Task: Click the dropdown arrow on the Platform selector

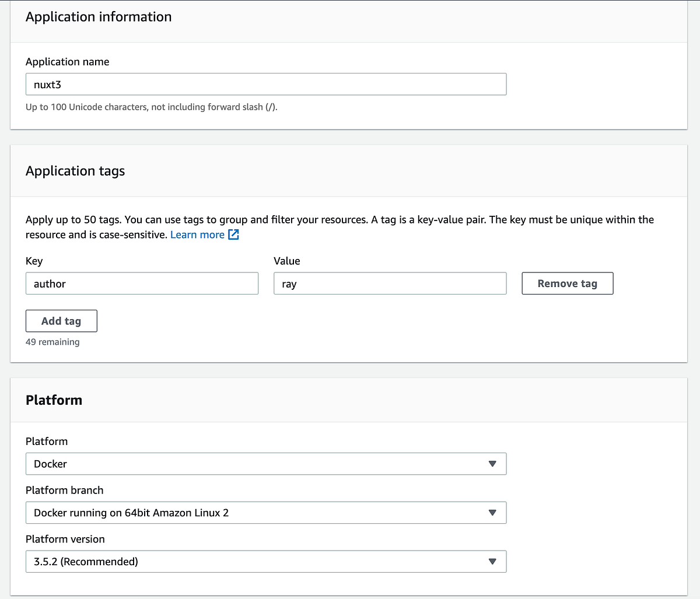Action: tap(493, 464)
